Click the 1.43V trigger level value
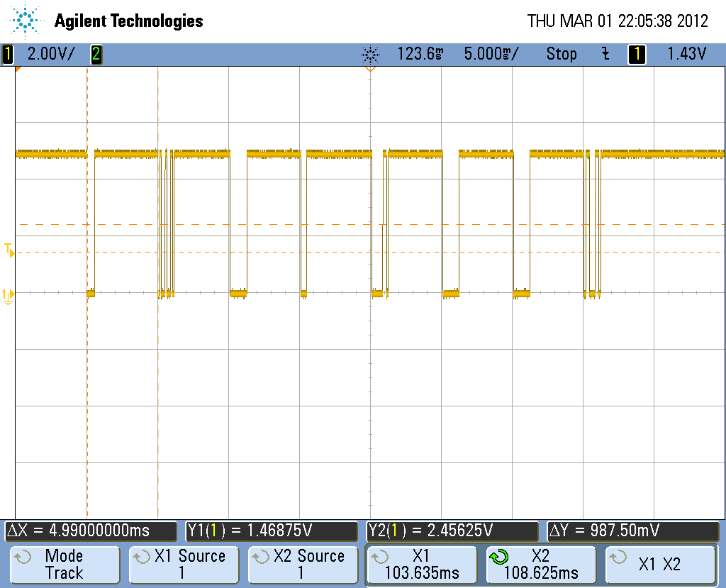 click(x=686, y=54)
